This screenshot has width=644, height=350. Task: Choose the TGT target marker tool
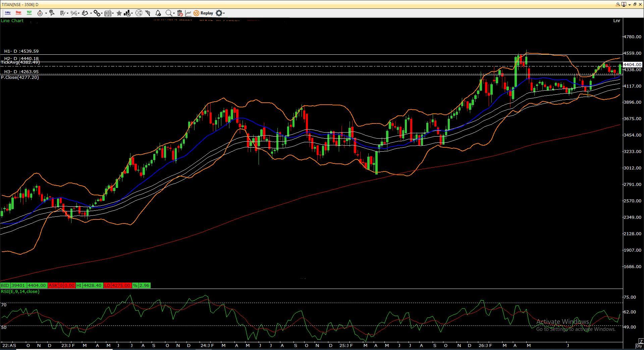click(29, 13)
